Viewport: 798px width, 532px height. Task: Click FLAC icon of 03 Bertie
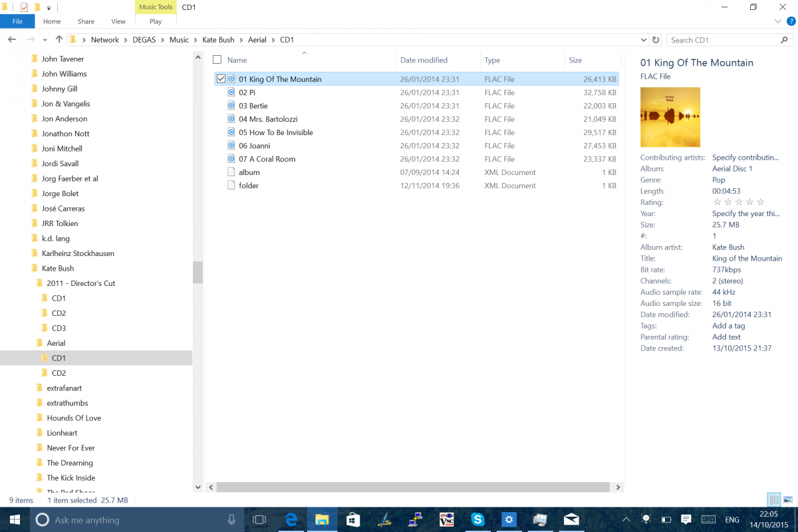pyautogui.click(x=231, y=106)
